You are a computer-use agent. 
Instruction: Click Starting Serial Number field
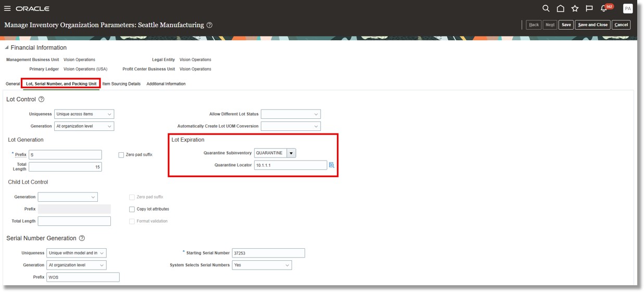pyautogui.click(x=268, y=253)
